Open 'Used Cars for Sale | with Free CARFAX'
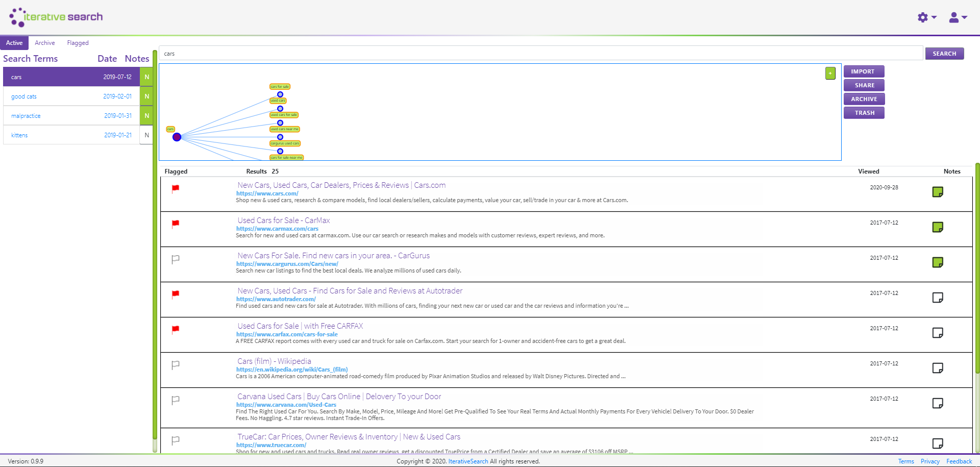 tap(300, 326)
